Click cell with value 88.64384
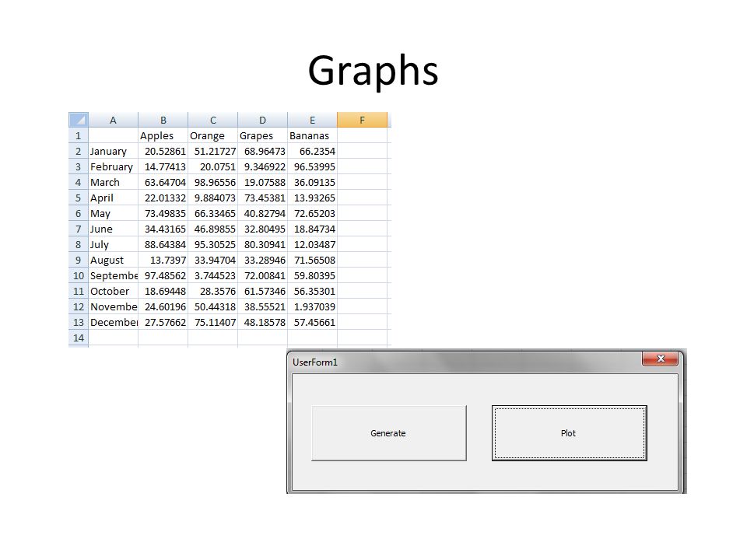The width and height of the screenshot is (747, 560). [x=163, y=244]
